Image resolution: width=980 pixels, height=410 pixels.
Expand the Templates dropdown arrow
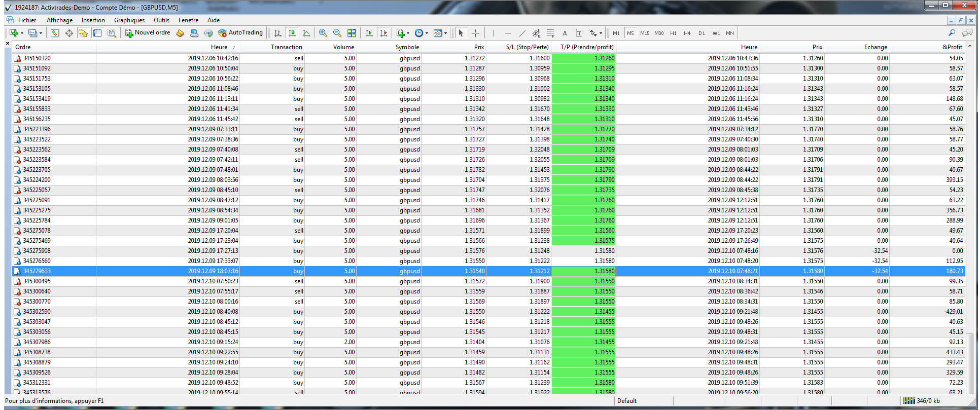coord(445,33)
